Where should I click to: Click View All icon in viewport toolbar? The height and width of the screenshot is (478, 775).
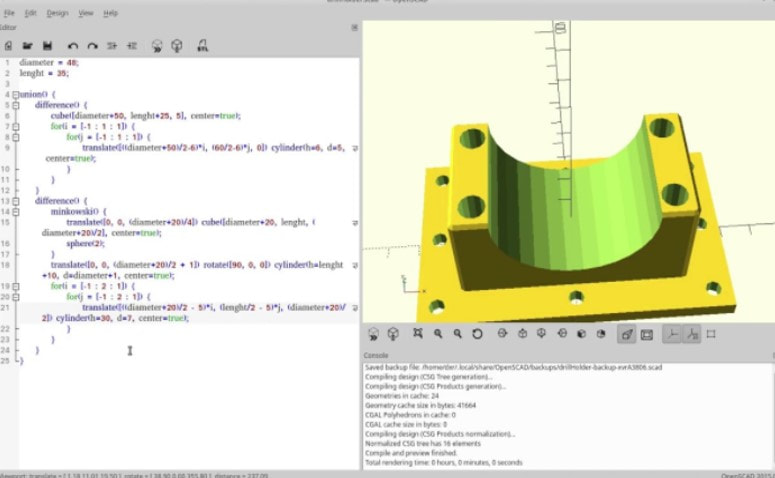tap(417, 334)
